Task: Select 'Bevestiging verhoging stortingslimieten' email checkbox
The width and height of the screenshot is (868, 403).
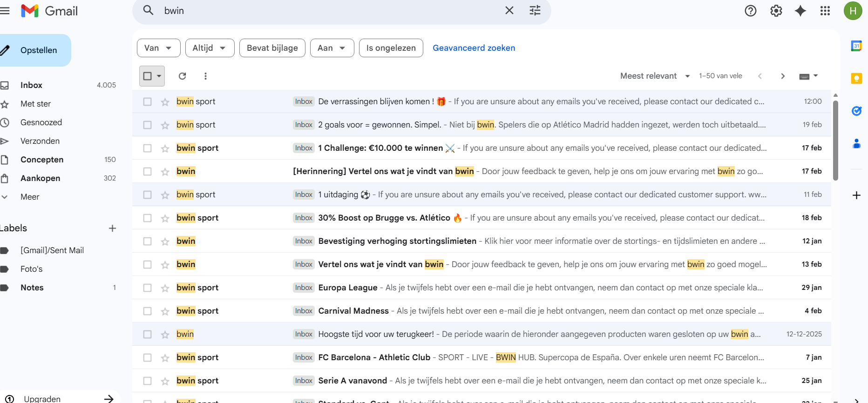Action: coord(148,241)
